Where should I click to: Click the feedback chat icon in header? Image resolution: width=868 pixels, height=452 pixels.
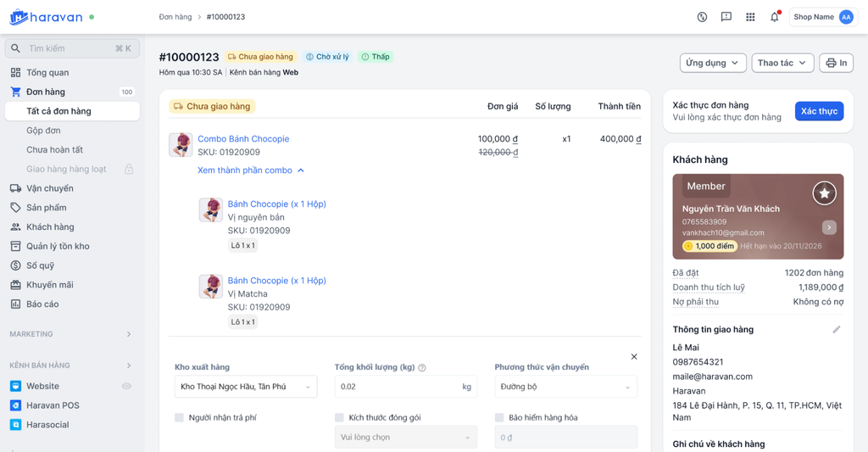[x=726, y=17]
